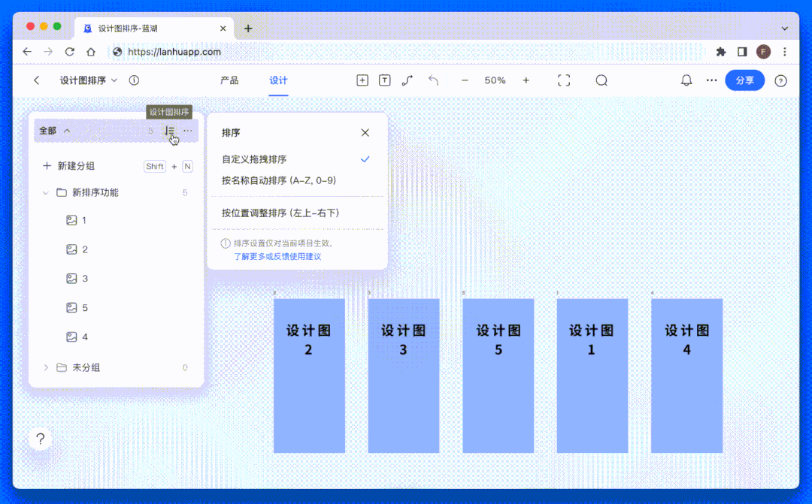
Task: Open the 了解更多或反馈使用建议 link
Action: (277, 256)
